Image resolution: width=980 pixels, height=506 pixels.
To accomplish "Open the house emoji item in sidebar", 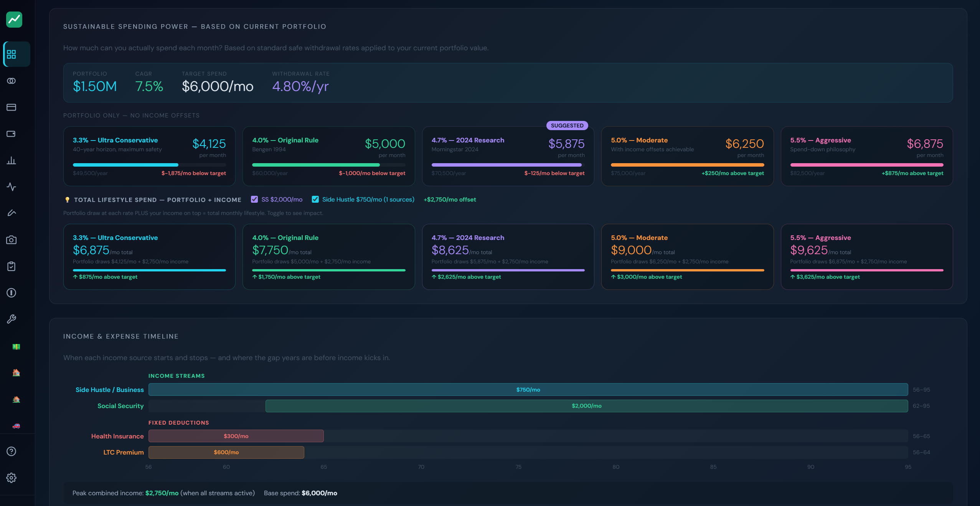I will pos(16,373).
